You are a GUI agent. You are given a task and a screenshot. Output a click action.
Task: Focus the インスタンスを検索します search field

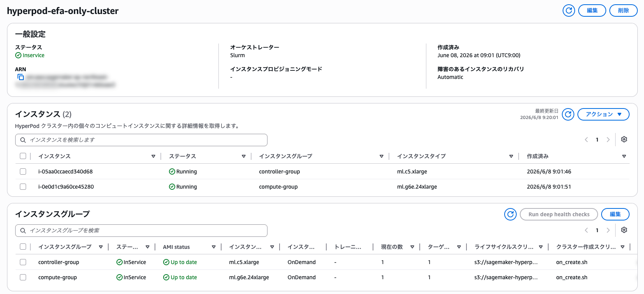click(x=141, y=140)
